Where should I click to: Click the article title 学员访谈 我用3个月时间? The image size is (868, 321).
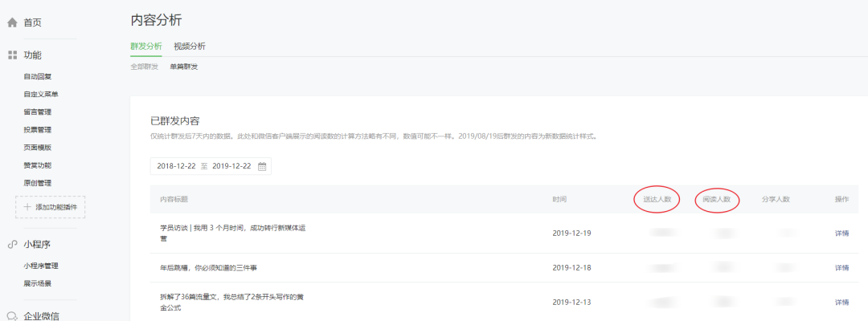[232, 234]
